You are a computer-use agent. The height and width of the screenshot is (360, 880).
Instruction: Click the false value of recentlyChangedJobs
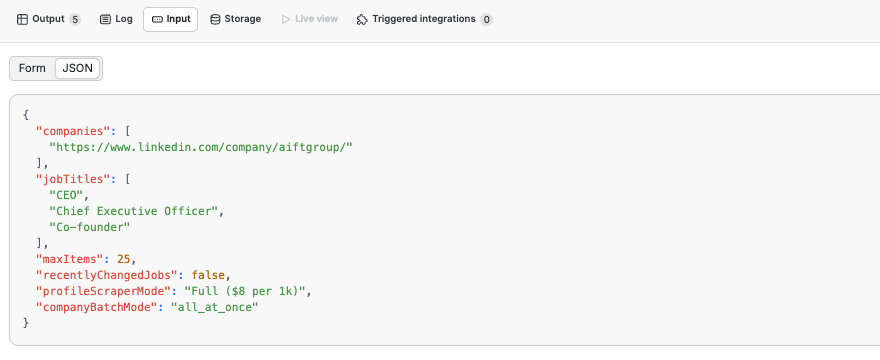tap(208, 275)
